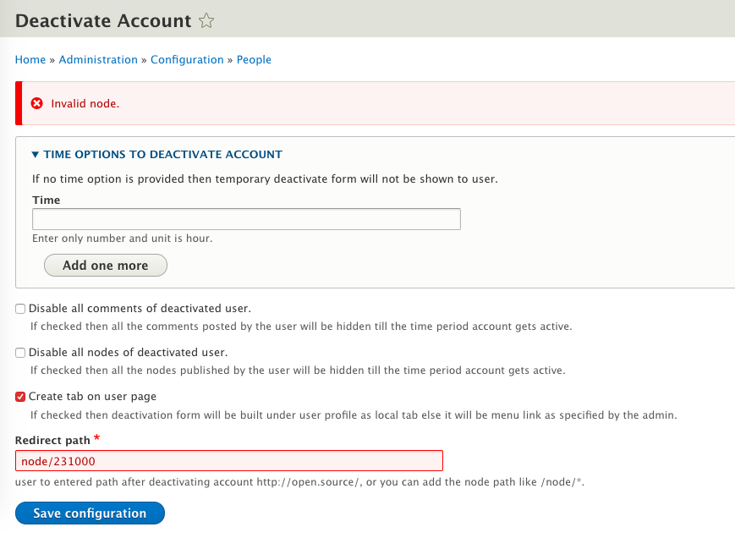This screenshot has height=560, width=735.
Task: Click the red error icon in the alert banner
Action: pos(36,102)
